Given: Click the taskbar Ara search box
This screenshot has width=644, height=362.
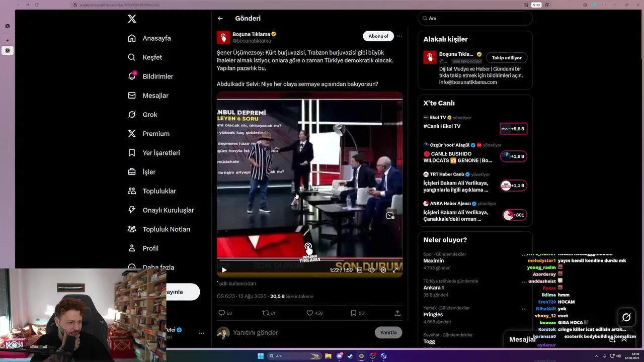Looking at the screenshot, I should tap(295, 356).
